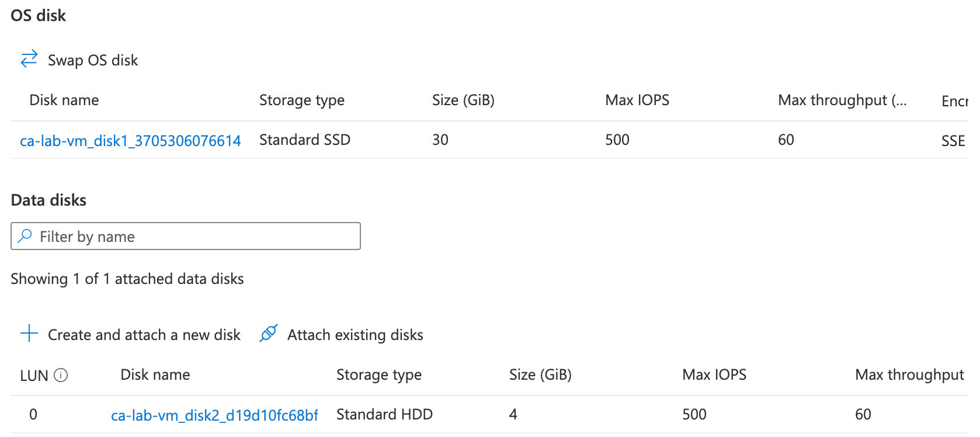The width and height of the screenshot is (980, 437).
Task: Click the SSE encryption cell of the OS disk
Action: [953, 141]
